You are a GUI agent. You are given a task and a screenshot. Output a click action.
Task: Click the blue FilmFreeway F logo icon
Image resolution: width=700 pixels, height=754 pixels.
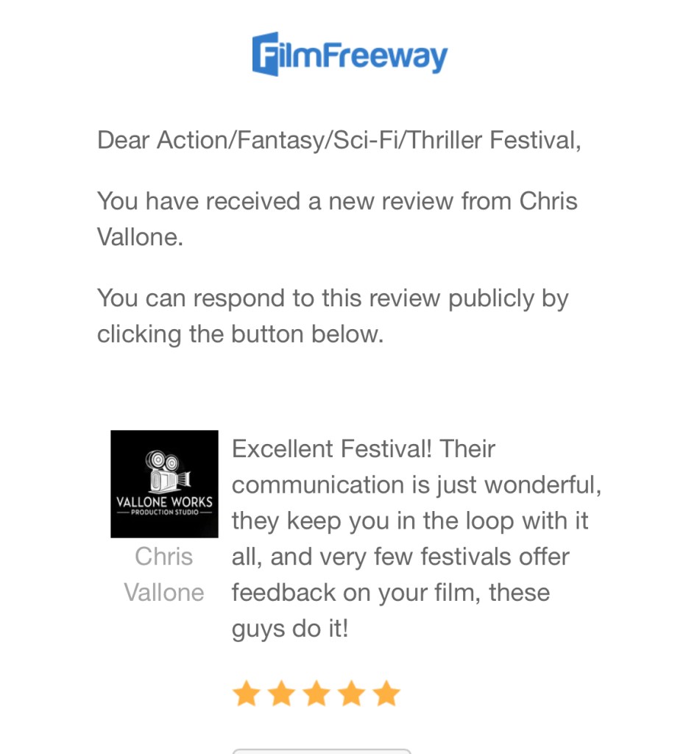[x=266, y=54]
